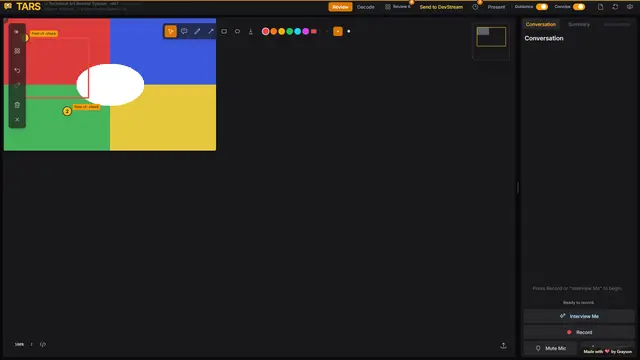
Task: Select the ellipse shape tool
Action: (237, 31)
